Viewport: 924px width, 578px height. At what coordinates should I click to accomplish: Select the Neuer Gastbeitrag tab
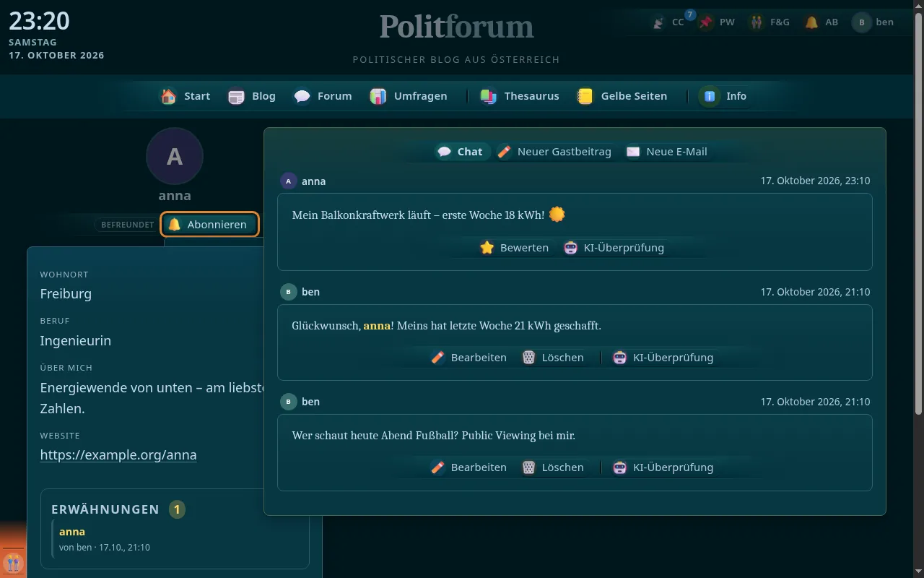(x=554, y=152)
